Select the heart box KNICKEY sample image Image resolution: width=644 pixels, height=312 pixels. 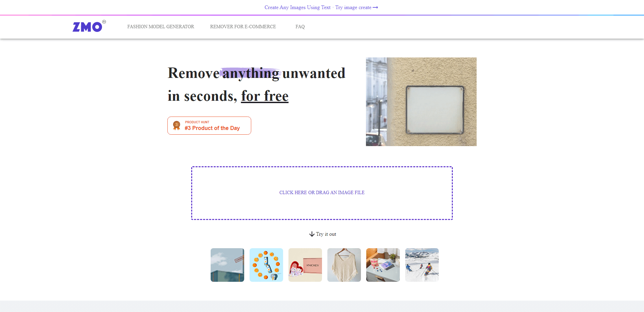click(x=305, y=265)
